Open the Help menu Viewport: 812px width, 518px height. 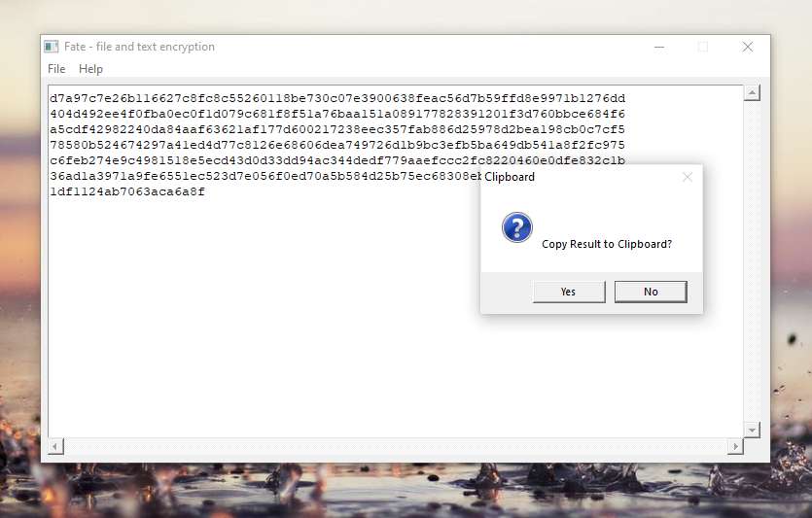(90, 69)
